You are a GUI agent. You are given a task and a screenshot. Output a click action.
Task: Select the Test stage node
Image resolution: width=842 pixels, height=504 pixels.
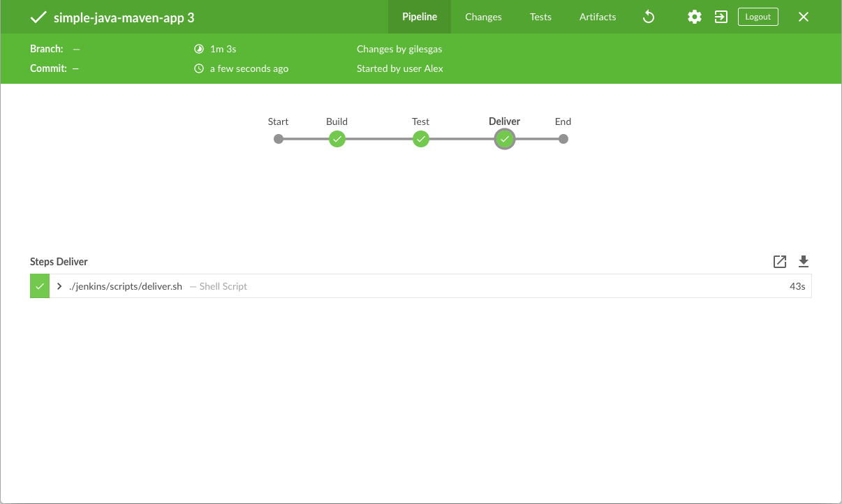420,139
